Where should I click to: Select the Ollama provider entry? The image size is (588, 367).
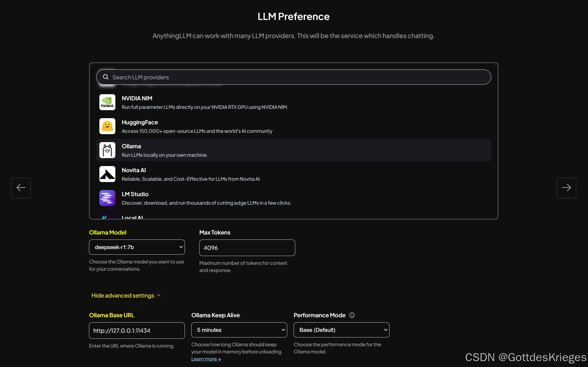coord(293,150)
